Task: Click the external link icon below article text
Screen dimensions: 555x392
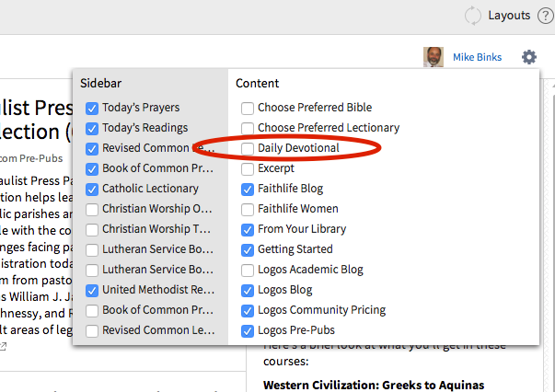Action: [3, 346]
